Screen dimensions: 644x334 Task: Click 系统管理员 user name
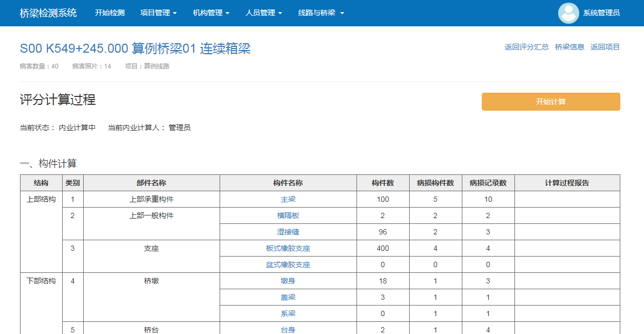[601, 13]
